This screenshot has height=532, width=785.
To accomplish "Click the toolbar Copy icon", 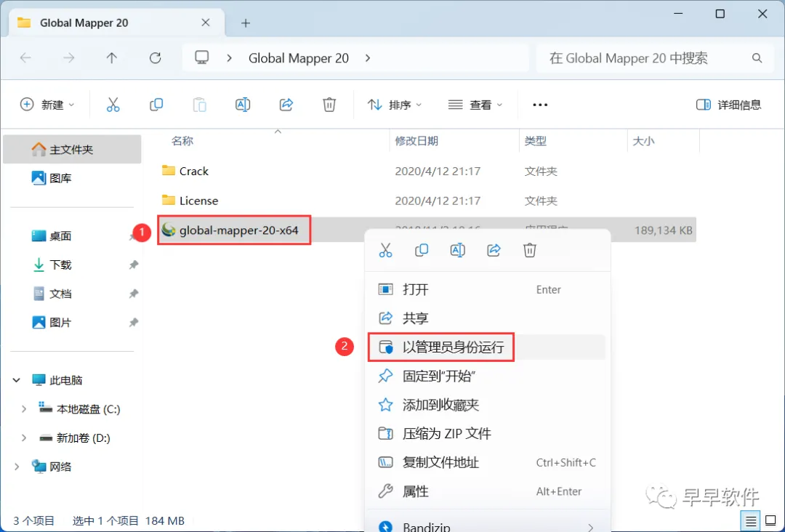I will click(x=156, y=105).
